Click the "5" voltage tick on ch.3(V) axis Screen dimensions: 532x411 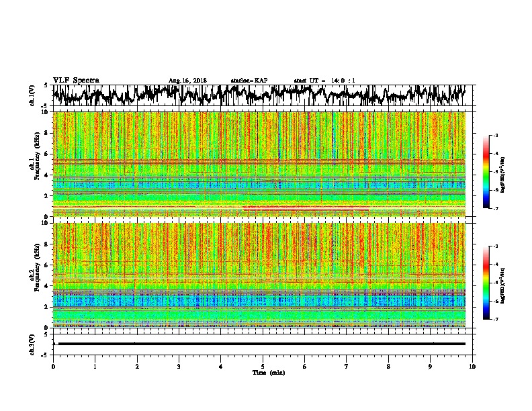click(x=46, y=334)
